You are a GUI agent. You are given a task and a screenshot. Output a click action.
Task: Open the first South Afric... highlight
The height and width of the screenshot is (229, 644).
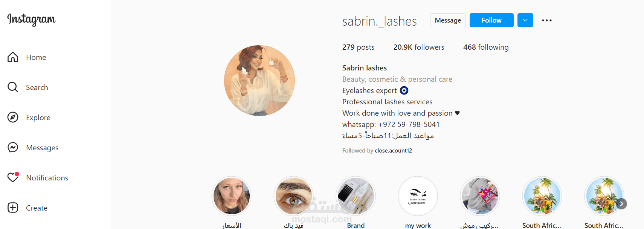coord(542,196)
